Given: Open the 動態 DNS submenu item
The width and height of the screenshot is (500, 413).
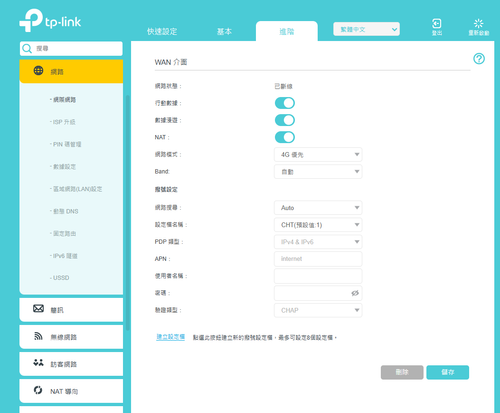Looking at the screenshot, I should 65,211.
